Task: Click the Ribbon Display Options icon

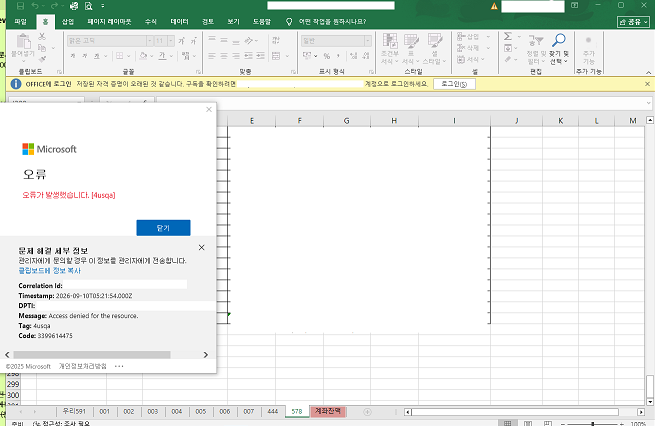Action: tap(574, 5)
